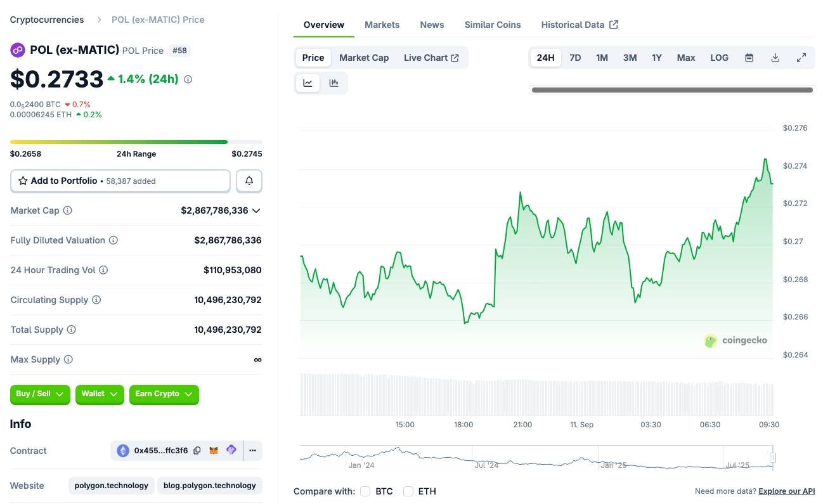Click the info icon beside 24h percentage
This screenshot has height=504, width=823.
point(188,80)
